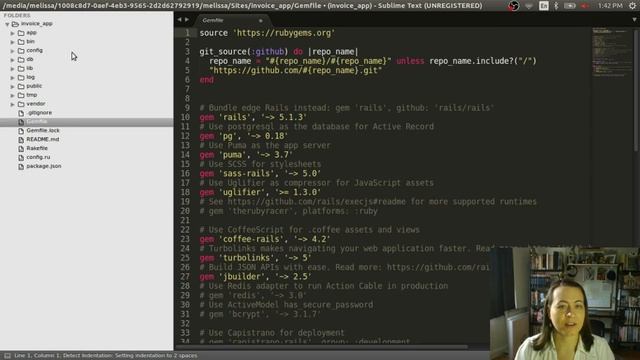This screenshot has width=640, height=360.
Task: Click the git_source(:github) line
Action: [279, 52]
